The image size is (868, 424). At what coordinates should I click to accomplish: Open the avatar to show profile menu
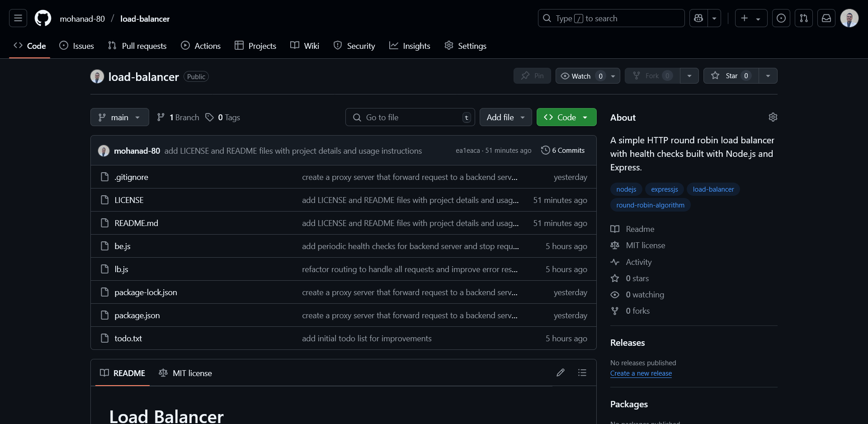849,18
